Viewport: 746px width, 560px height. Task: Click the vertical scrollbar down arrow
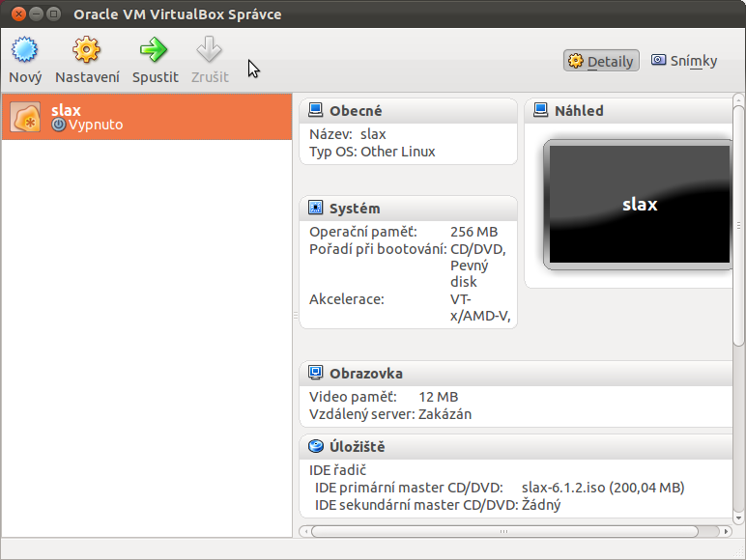click(738, 518)
